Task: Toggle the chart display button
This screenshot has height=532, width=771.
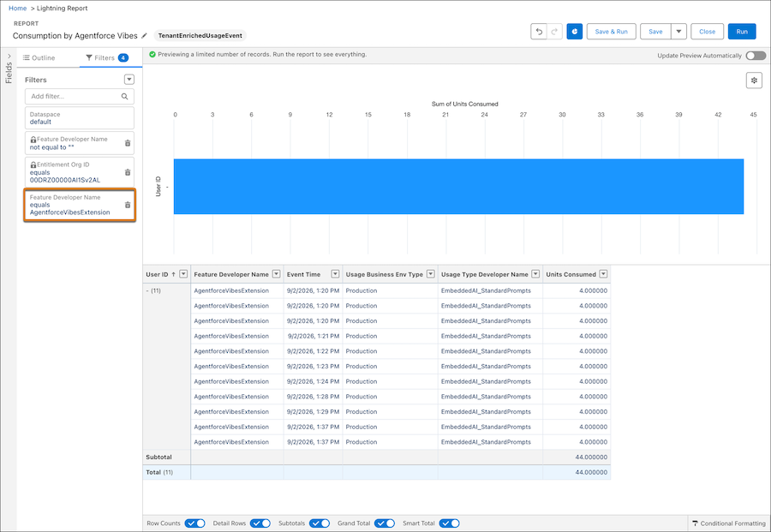Action: (574, 32)
